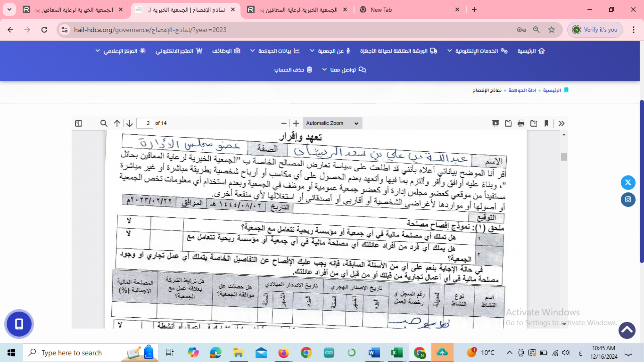The image size is (644, 362).
Task: Go to previous PDF page arrow
Action: (117, 123)
